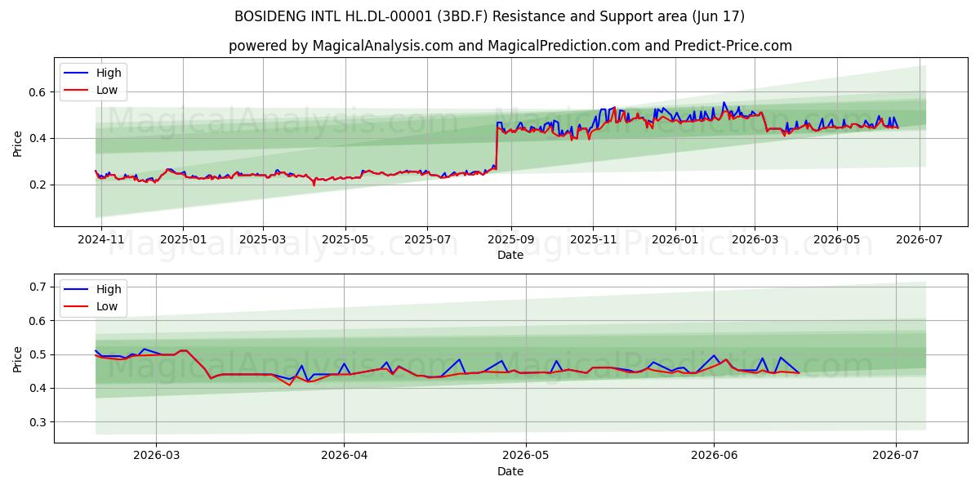Image resolution: width=980 pixels, height=490 pixels.
Task: Click the '2025-11' tick label on the top chart
Action: pos(593,241)
